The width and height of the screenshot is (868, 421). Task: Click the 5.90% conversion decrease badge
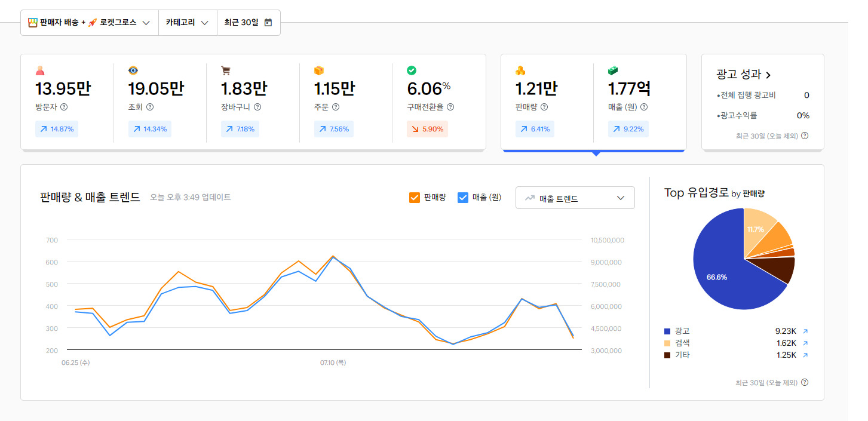click(427, 129)
